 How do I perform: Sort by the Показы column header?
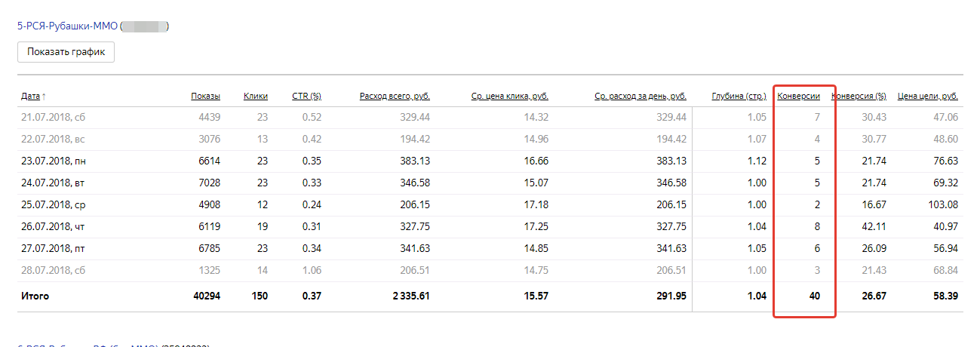coord(205,96)
